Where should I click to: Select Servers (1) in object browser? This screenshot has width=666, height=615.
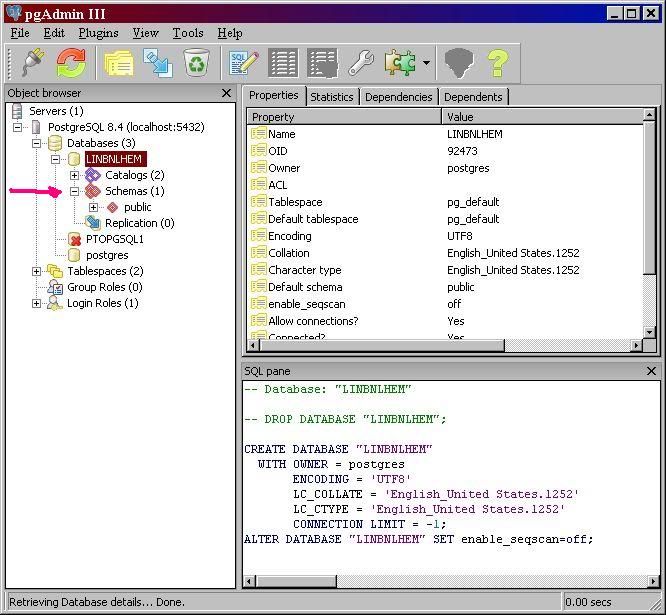click(x=56, y=111)
